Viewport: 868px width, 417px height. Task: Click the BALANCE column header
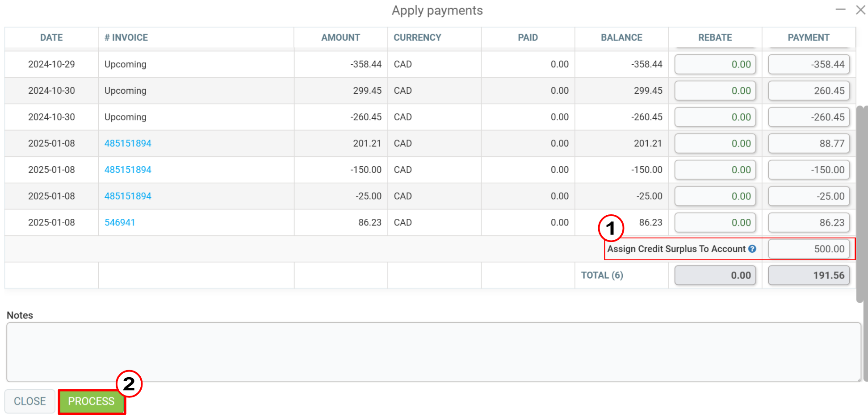621,38
